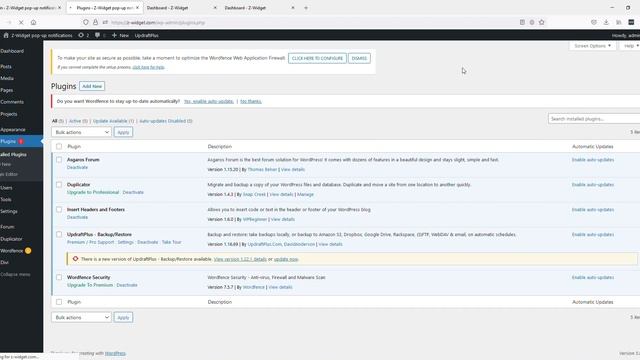
Task: Open Settings in the sidebar menu
Action: 9,211
